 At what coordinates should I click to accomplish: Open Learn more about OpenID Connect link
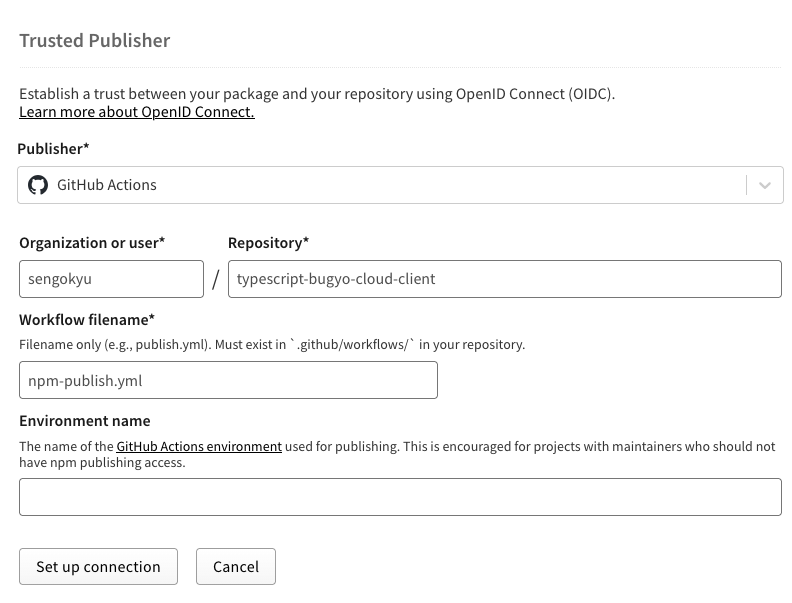[137, 112]
